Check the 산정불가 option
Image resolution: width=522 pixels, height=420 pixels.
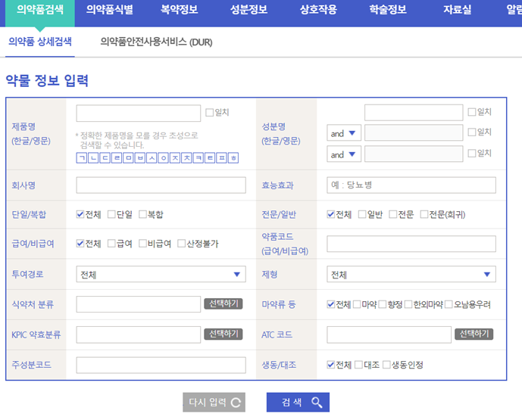181,244
